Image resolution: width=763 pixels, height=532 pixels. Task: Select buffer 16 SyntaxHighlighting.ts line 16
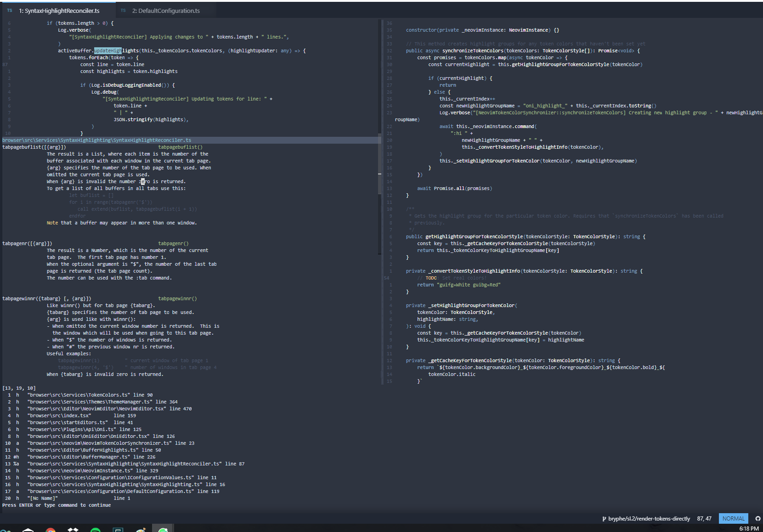pos(115,484)
